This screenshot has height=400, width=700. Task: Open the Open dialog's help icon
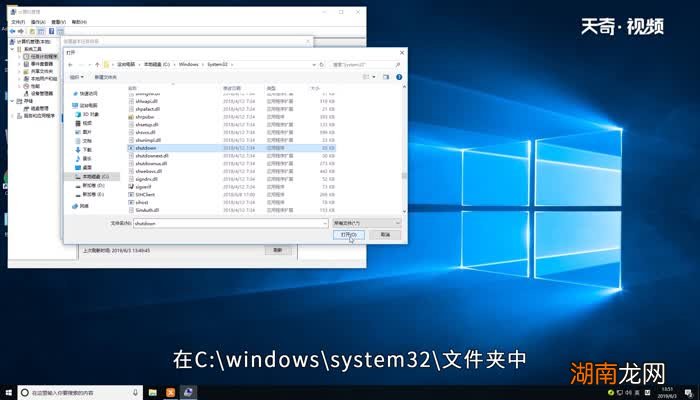[399, 77]
